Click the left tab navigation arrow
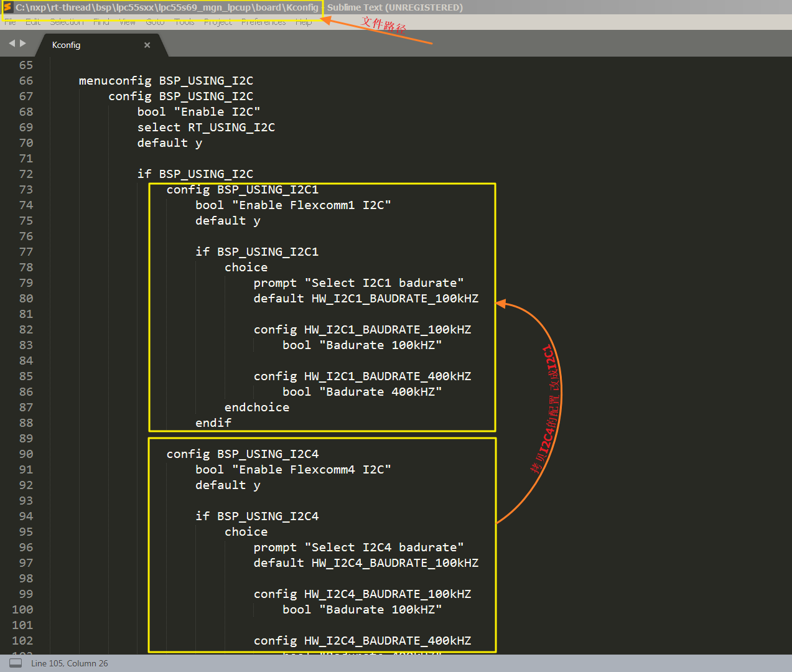The image size is (792, 672). (x=12, y=44)
